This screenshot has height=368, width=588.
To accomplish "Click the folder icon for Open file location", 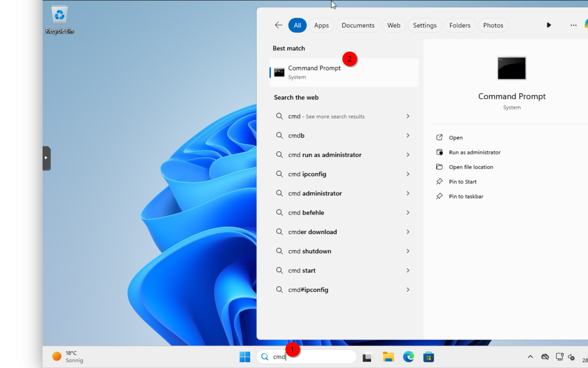I will [439, 167].
